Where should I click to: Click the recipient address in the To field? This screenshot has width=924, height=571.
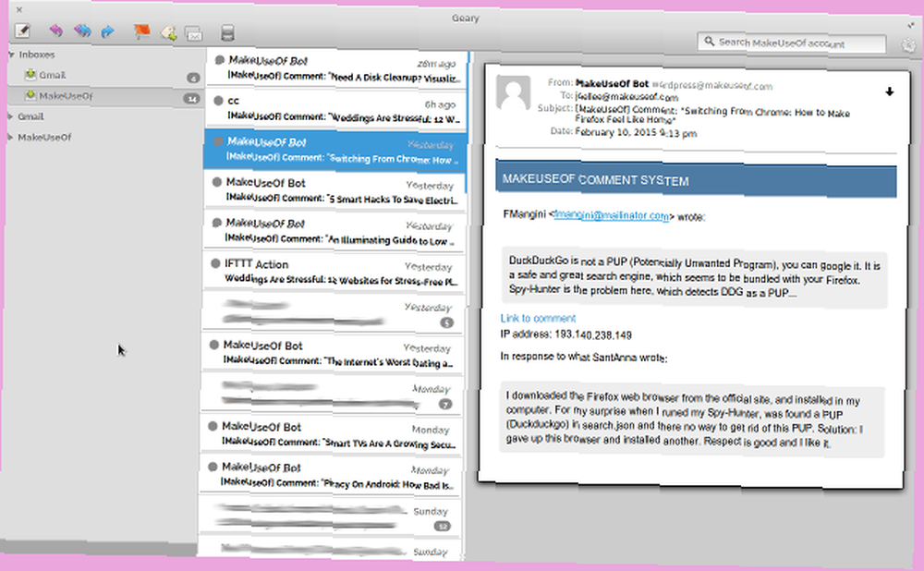click(626, 97)
